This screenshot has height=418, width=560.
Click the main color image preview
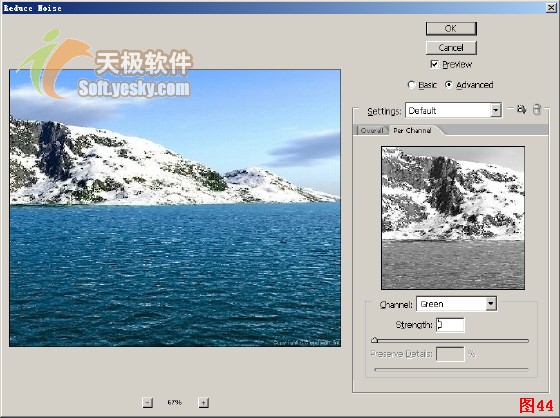tap(175, 208)
